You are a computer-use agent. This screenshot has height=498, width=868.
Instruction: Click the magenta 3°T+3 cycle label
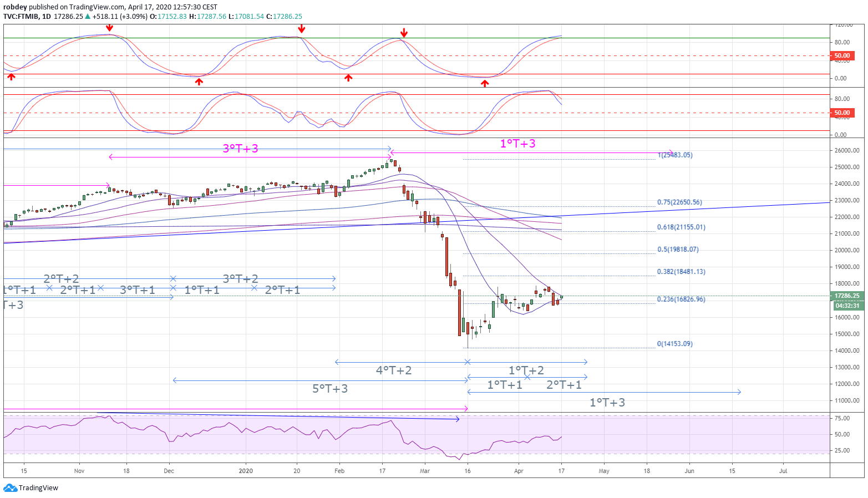[241, 149]
